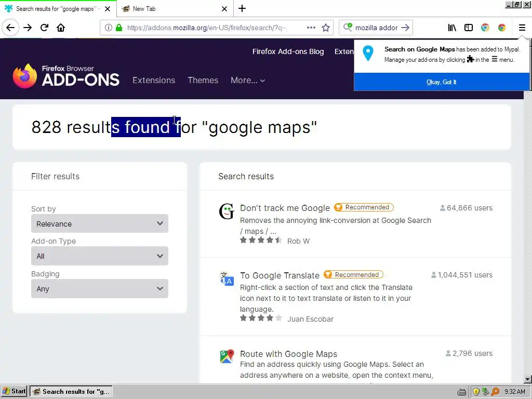
Task: Go forward using the forward arrow
Action: click(x=28, y=28)
